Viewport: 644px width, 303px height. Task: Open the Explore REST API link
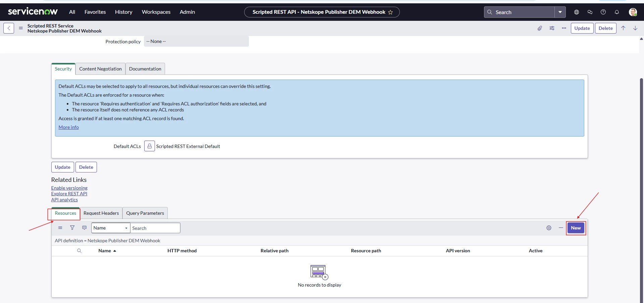[x=69, y=194]
